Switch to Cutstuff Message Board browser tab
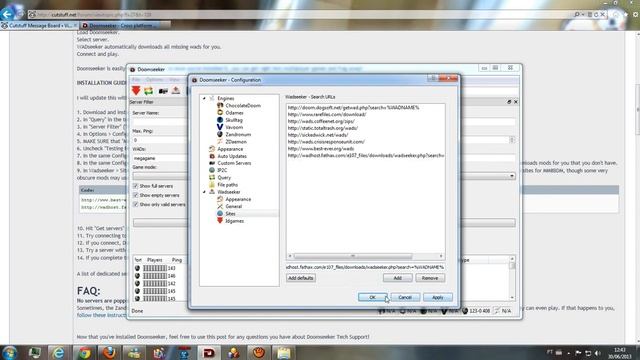This screenshot has height=360, width=640. (x=40, y=25)
